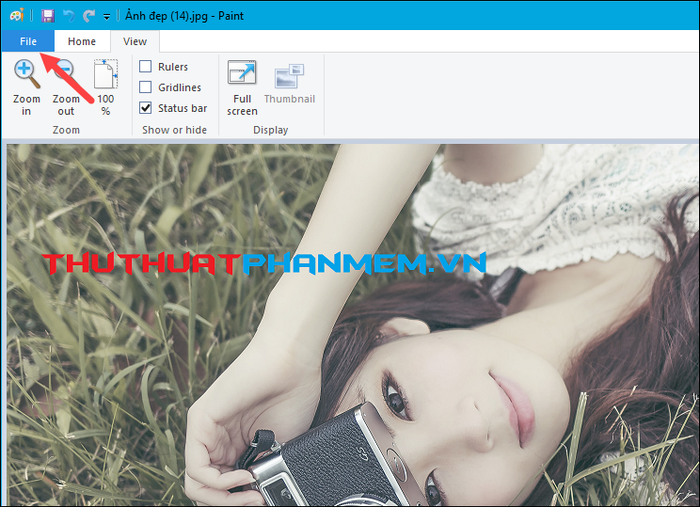Image resolution: width=700 pixels, height=507 pixels.
Task: Reset zoom with the 100% icon
Action: point(105,76)
